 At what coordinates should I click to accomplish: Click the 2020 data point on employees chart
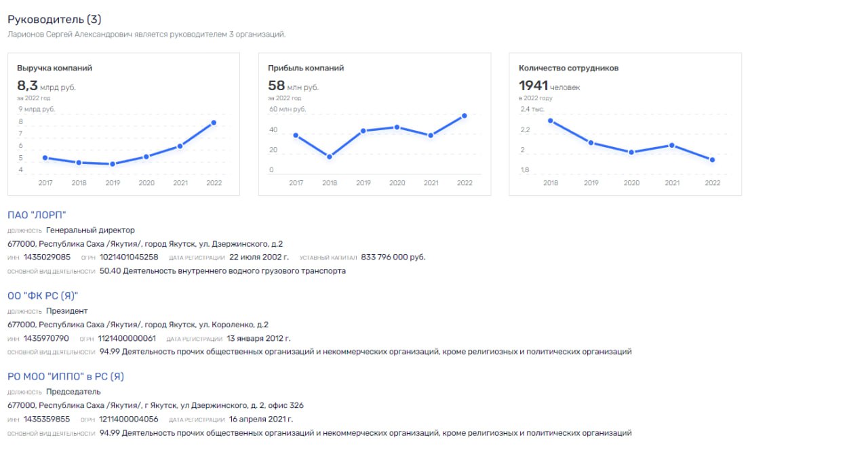(x=631, y=152)
